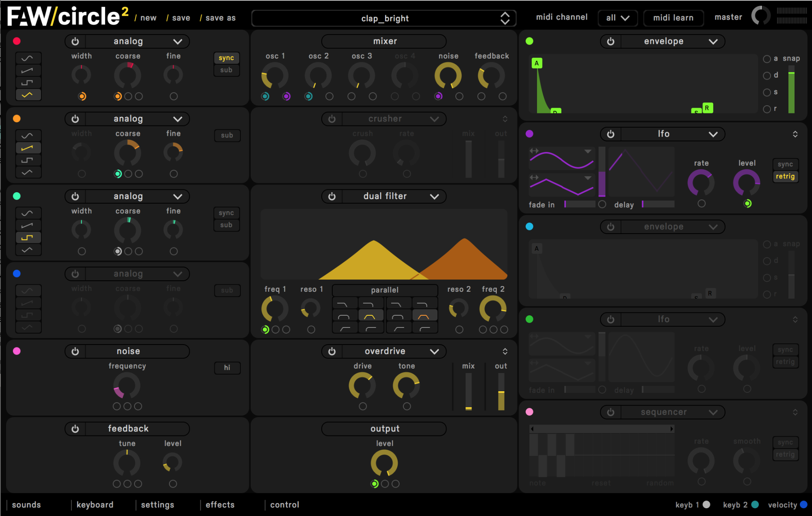The image size is (812, 516).
Task: Click the pink sequencer modulation source dot
Action: 529,412
